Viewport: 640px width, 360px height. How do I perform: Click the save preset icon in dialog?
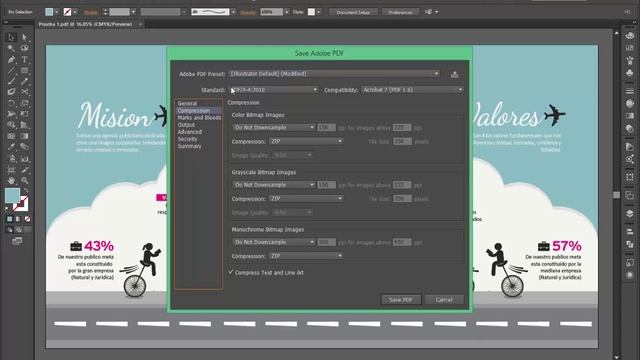454,75
